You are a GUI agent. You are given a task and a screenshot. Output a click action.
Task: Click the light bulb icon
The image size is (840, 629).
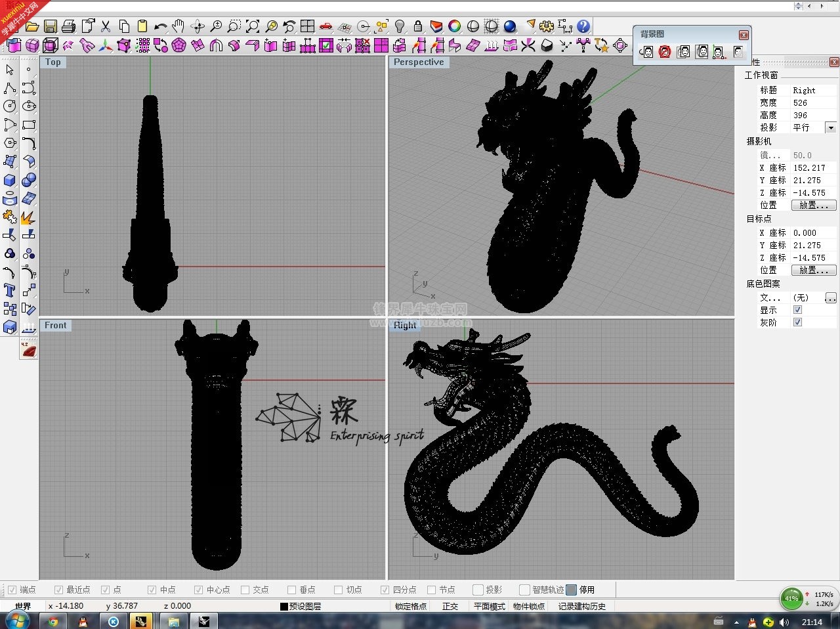point(400,27)
